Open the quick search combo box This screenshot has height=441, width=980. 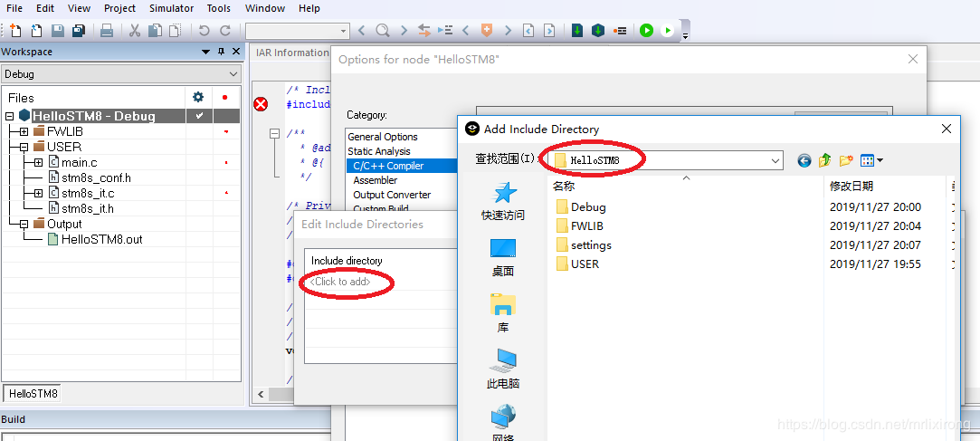pos(298,30)
